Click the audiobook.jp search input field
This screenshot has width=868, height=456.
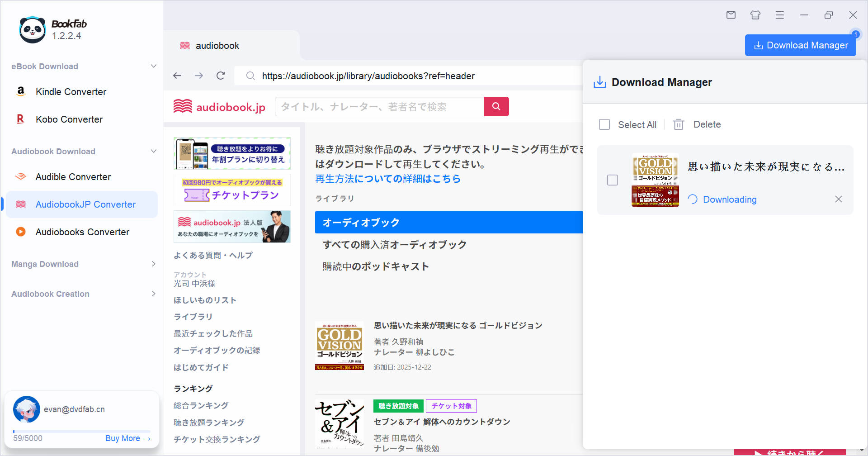(x=379, y=106)
